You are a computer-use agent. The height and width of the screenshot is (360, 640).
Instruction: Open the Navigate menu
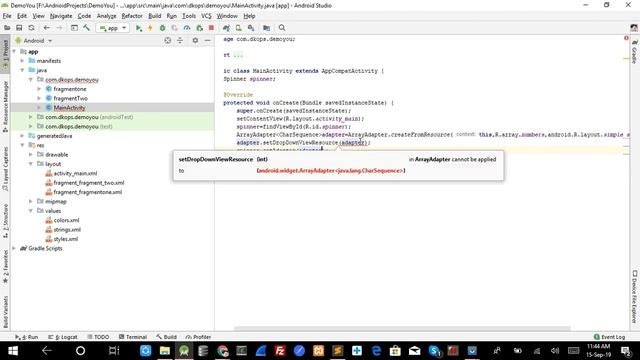[61, 16]
